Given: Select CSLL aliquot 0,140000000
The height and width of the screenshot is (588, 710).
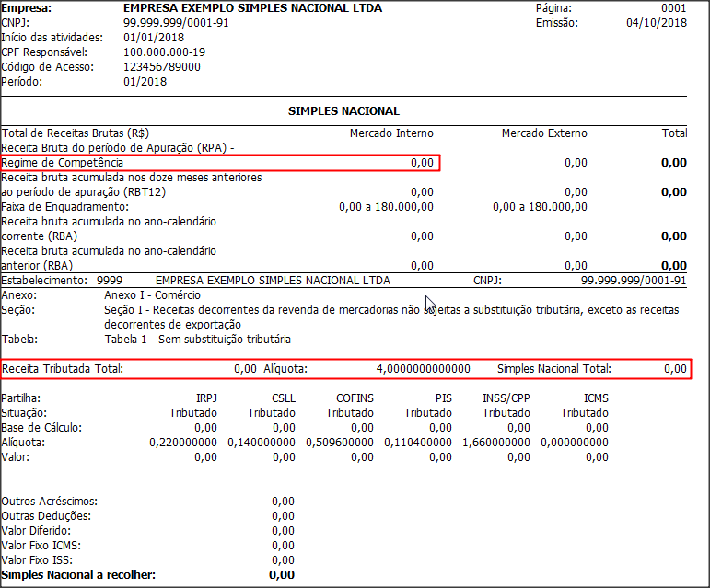Looking at the screenshot, I should pyautogui.click(x=262, y=443).
